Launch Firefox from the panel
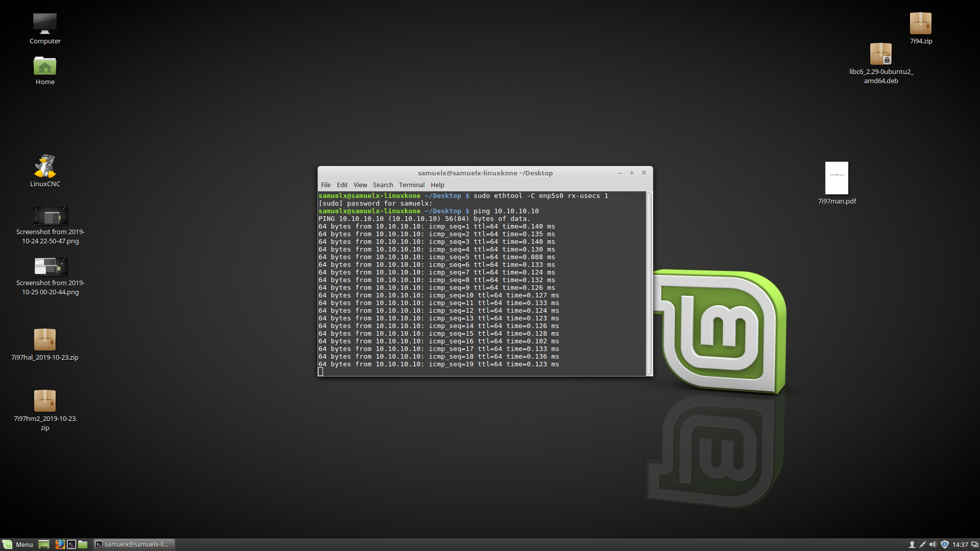The height and width of the screenshot is (551, 980). coord(60,544)
